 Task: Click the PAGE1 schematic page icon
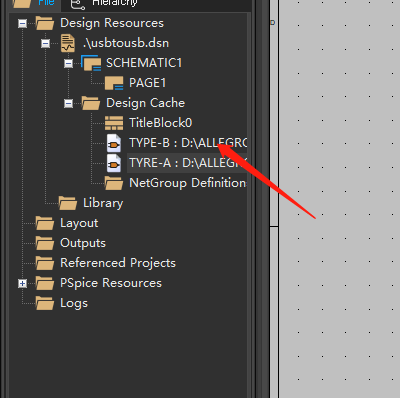[x=114, y=83]
